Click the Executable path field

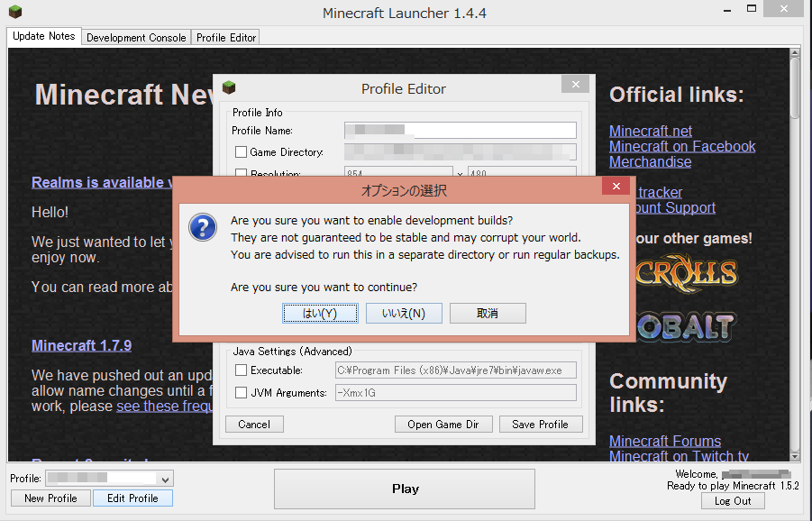(456, 370)
